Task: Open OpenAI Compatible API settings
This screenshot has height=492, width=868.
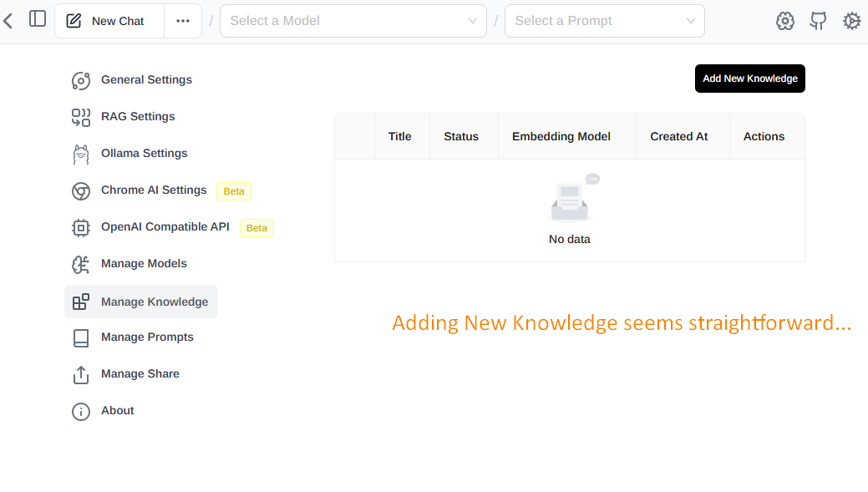Action: (165, 227)
